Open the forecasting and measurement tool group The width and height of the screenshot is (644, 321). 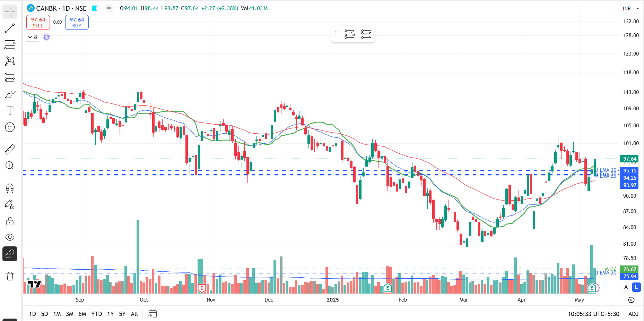(x=10, y=78)
